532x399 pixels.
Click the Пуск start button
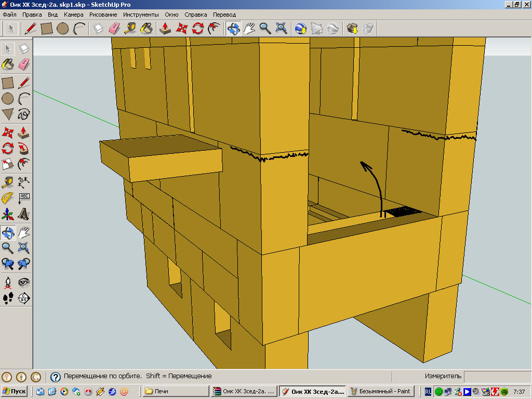[x=15, y=391]
